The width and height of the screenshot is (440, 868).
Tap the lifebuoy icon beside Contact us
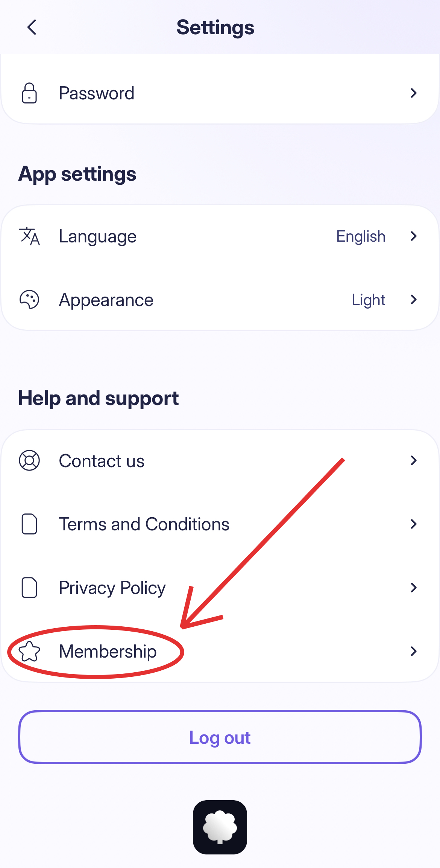(29, 460)
